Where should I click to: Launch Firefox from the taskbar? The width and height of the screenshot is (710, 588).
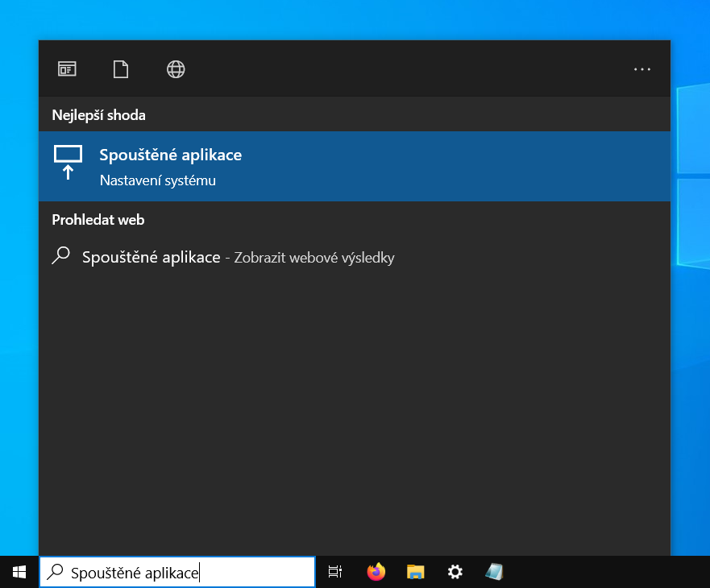(x=376, y=572)
